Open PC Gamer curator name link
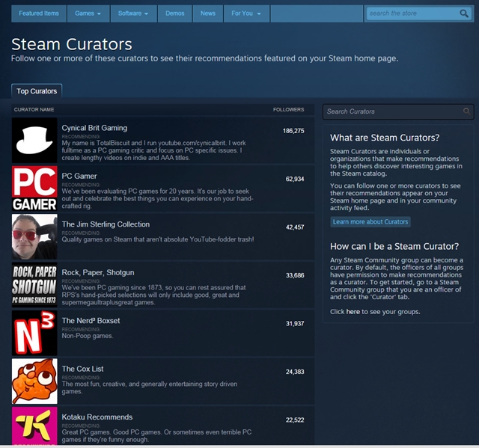Viewport: 479px width, 448px height. pos(79,176)
